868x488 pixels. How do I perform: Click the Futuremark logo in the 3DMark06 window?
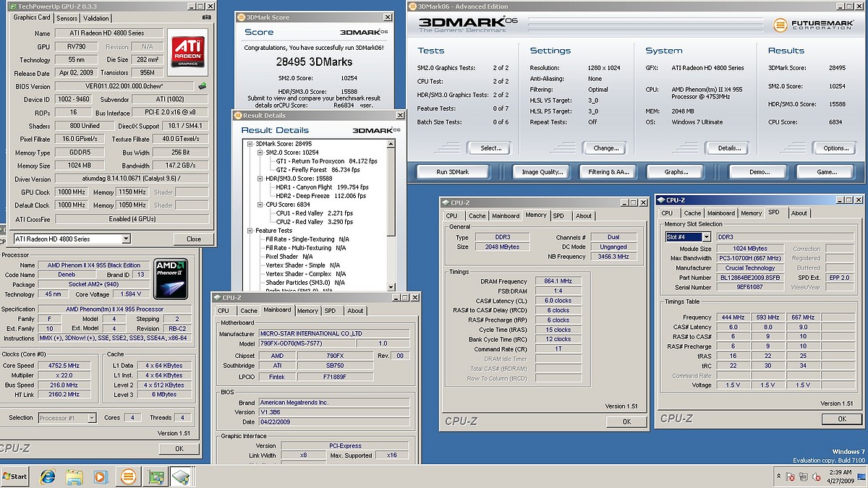(813, 24)
